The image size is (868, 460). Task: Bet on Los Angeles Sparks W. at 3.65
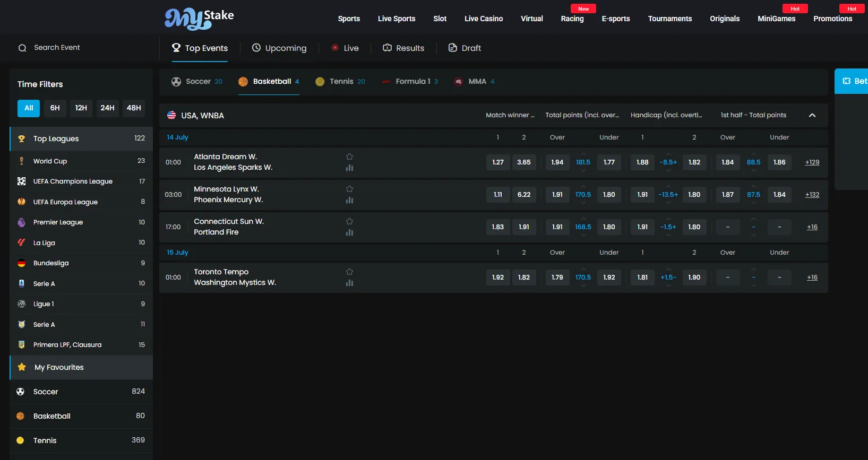click(524, 162)
